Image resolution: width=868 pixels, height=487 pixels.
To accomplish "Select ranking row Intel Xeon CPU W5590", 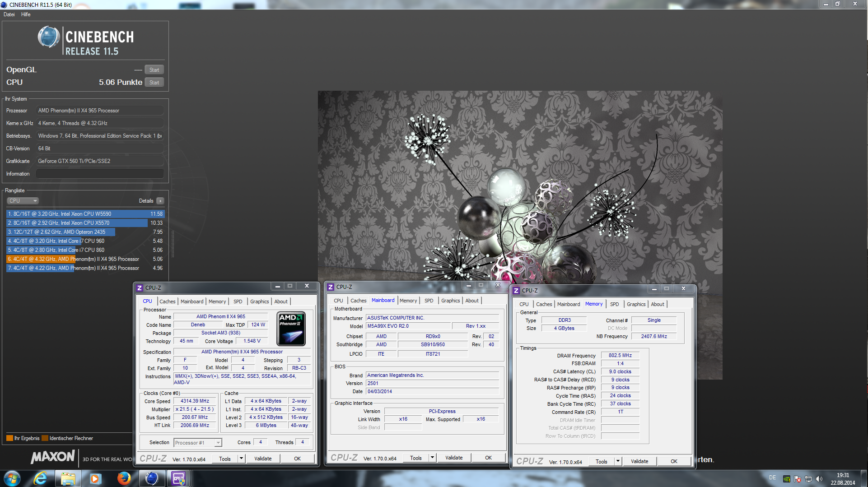I will pyautogui.click(x=85, y=214).
